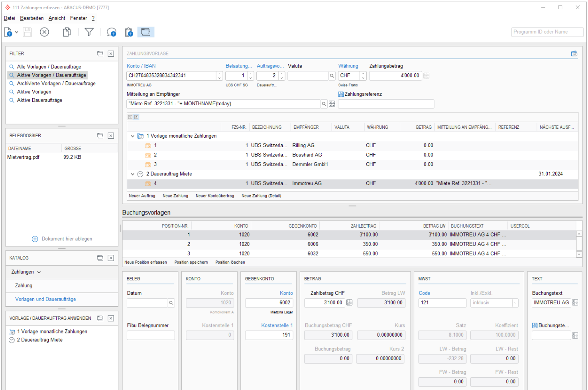Viewport: 588px width, 390px height.
Task: Click the cancel (X circle) toolbar icon
Action: coord(44,32)
